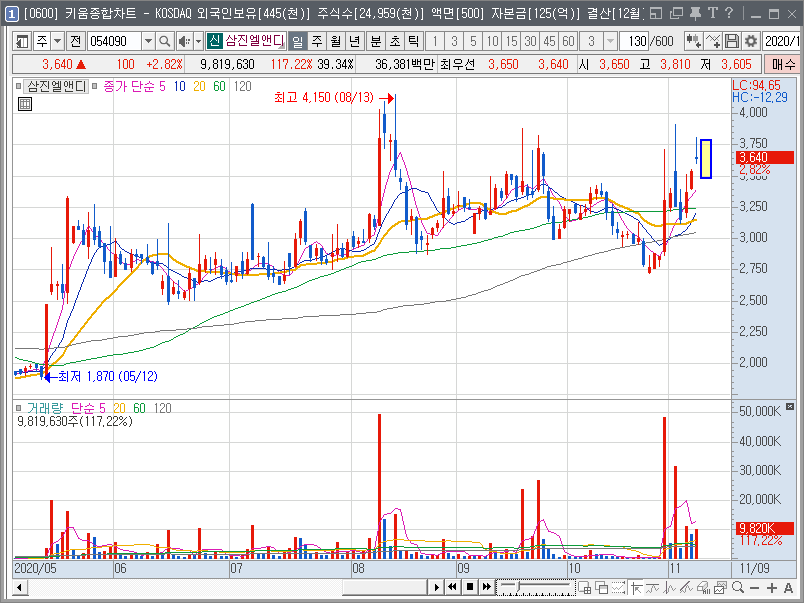Screen dimensions: 804x603
Task: Click the save diskette icon
Action: [732, 41]
